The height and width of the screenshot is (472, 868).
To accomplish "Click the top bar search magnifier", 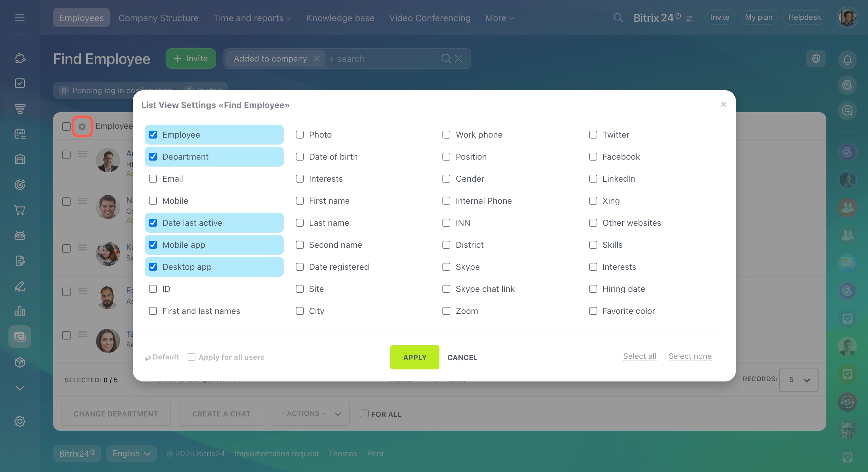I will point(618,18).
